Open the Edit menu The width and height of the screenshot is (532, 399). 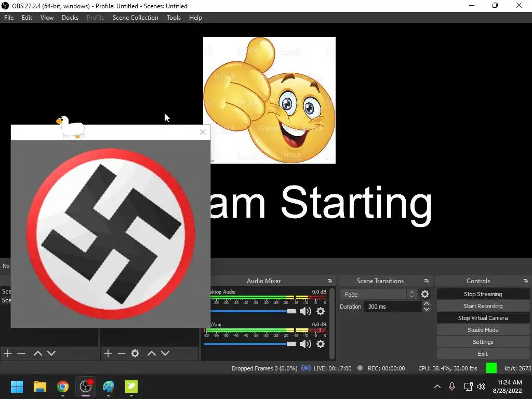(27, 18)
